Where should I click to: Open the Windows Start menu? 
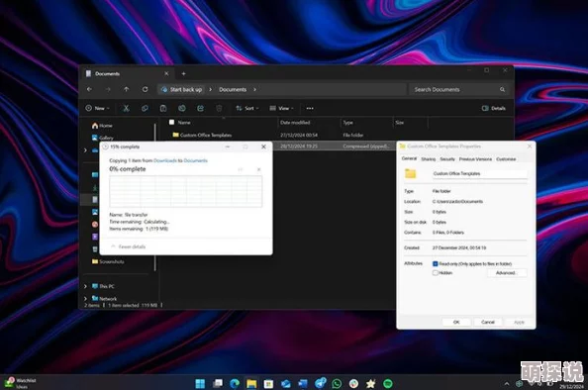[x=200, y=383]
